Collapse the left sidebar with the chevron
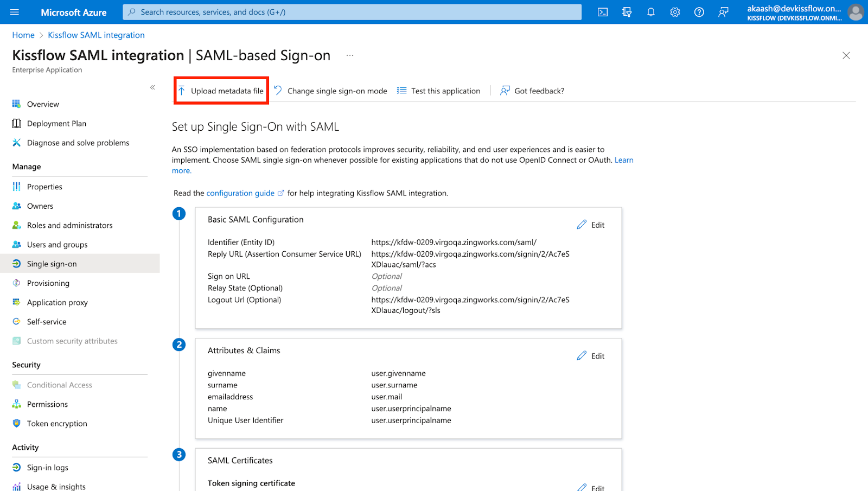The image size is (868, 491). pyautogui.click(x=152, y=87)
